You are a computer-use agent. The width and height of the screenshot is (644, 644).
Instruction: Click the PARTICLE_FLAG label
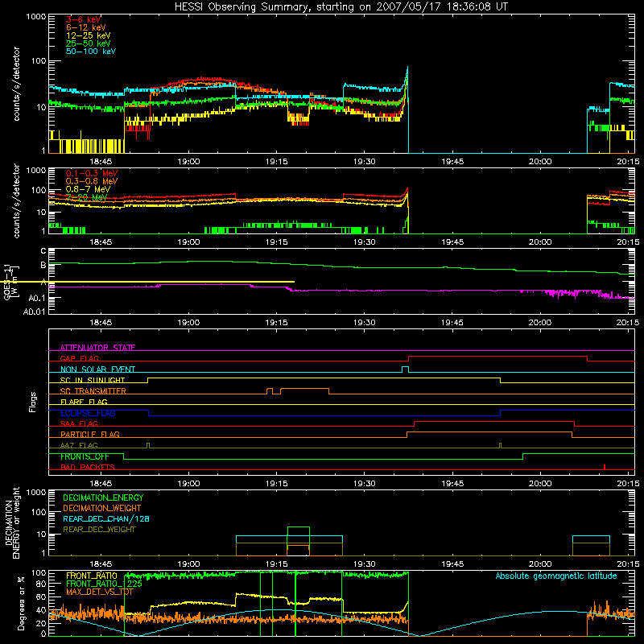pos(90,435)
